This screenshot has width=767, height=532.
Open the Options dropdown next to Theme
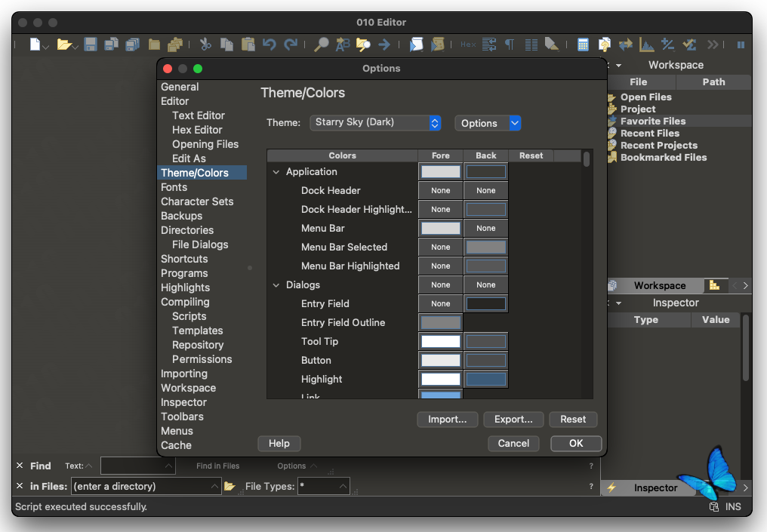[488, 123]
